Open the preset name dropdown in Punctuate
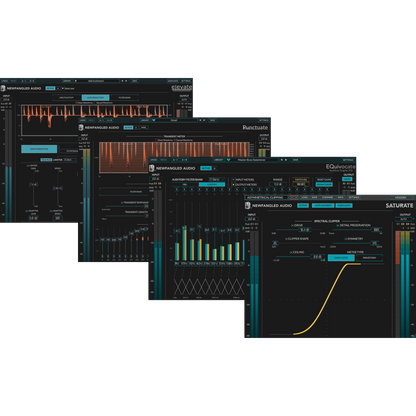The width and height of the screenshot is (416, 416). (175, 120)
